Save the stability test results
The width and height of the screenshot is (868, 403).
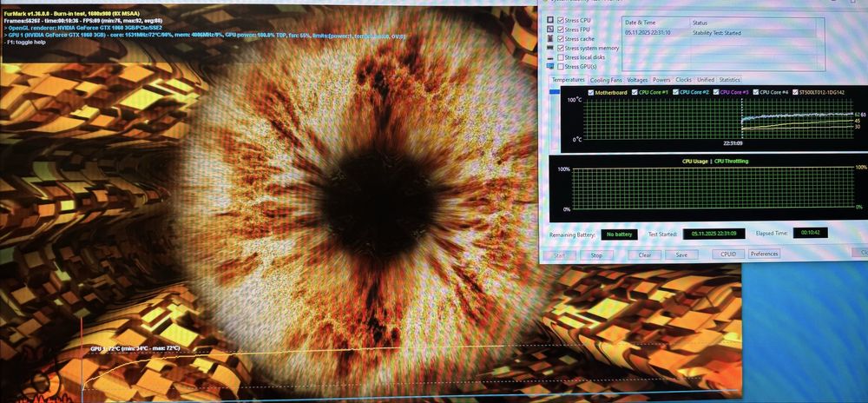pyautogui.click(x=681, y=255)
